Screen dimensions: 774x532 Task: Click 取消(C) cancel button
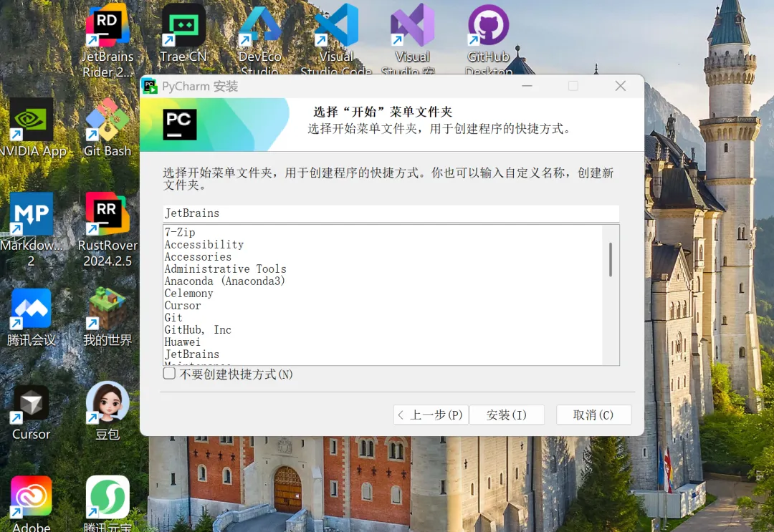pyautogui.click(x=593, y=415)
